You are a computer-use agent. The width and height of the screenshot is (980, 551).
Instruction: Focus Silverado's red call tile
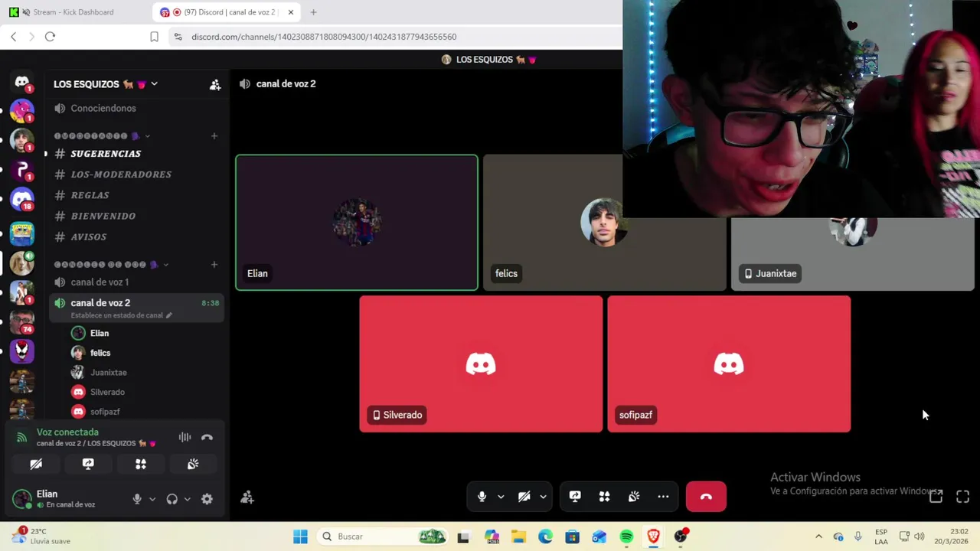click(x=481, y=364)
